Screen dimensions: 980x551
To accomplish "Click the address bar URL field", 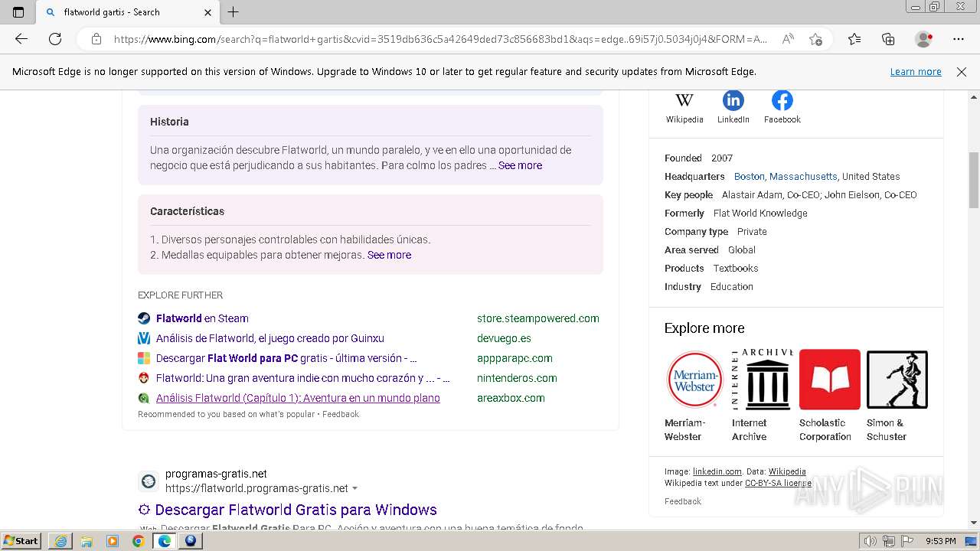I will tap(440, 39).
